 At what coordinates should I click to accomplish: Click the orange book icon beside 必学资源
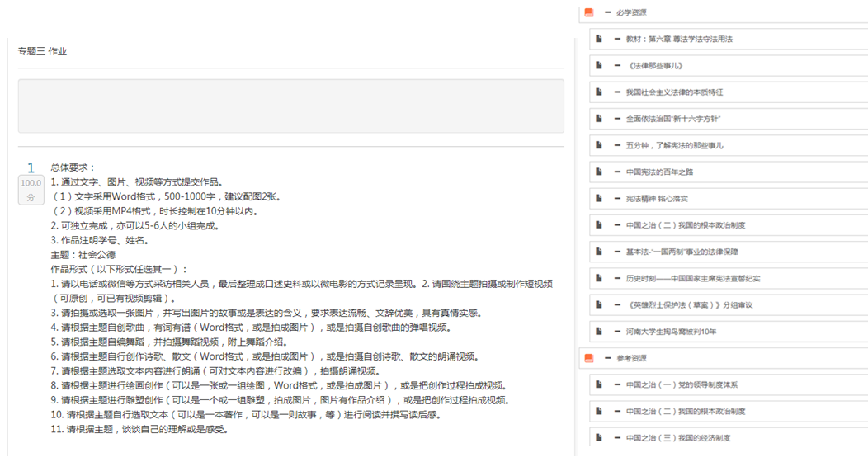click(x=589, y=12)
